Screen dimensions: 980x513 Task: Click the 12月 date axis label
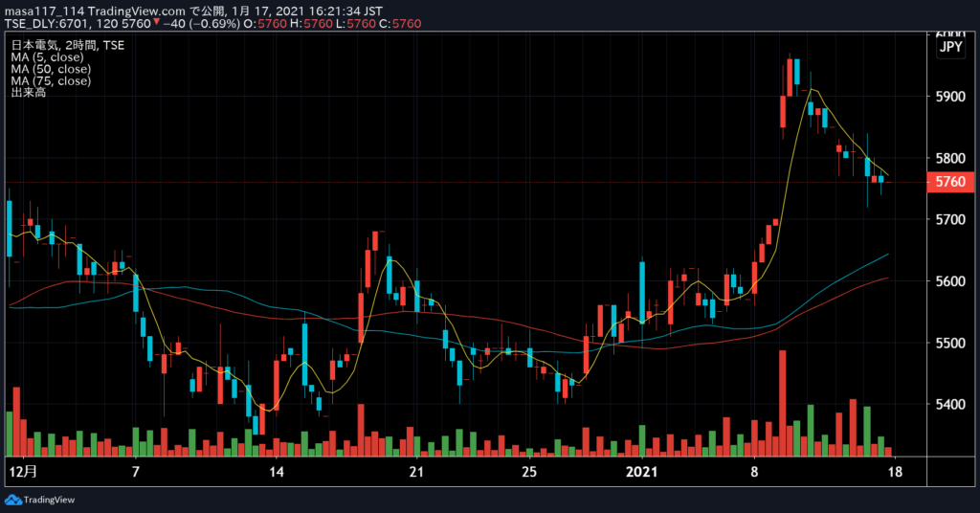tap(24, 471)
